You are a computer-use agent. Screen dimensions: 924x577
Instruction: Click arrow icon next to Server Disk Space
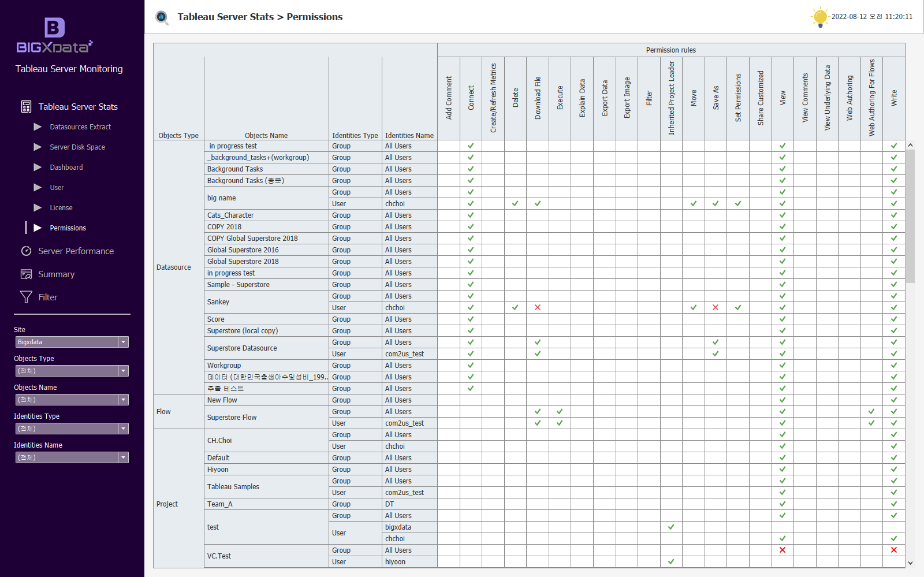38,147
